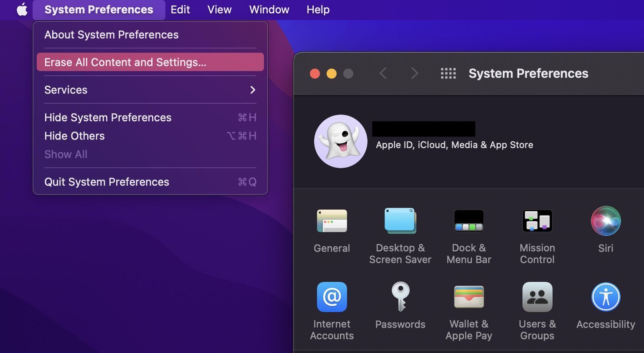This screenshot has height=353, width=644.
Task: Open Internet Accounts preferences
Action: 332,311
